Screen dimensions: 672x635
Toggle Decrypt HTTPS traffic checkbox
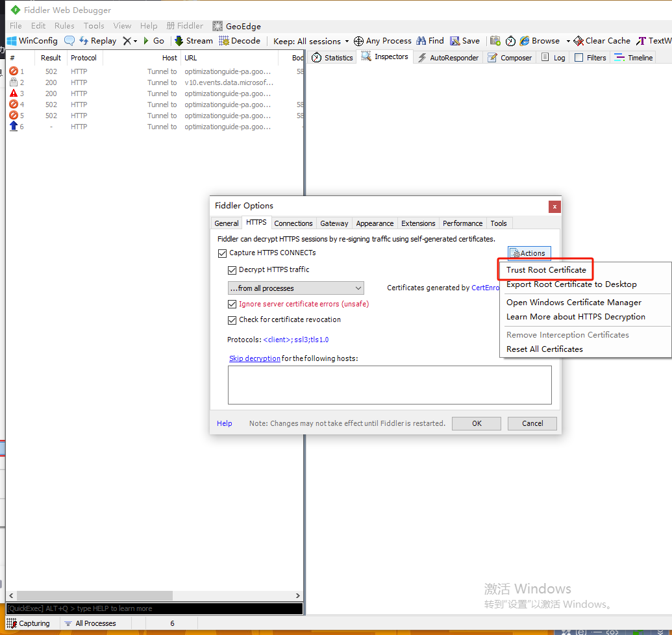point(232,270)
